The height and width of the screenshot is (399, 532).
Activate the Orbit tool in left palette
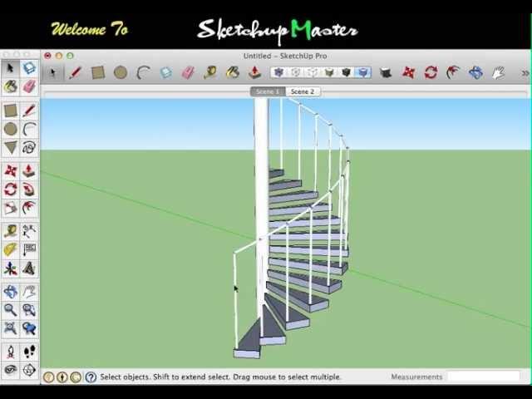(x=11, y=292)
